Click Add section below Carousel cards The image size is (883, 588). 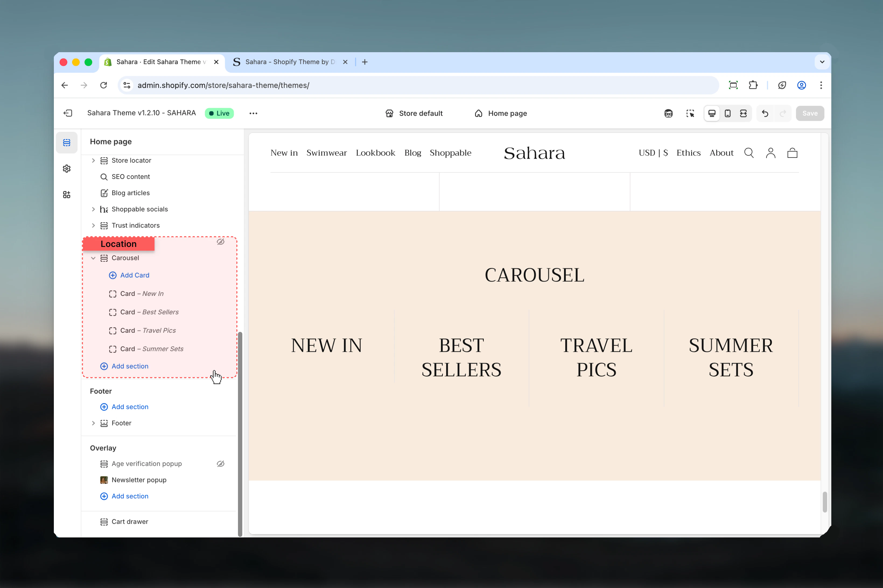pyautogui.click(x=124, y=366)
